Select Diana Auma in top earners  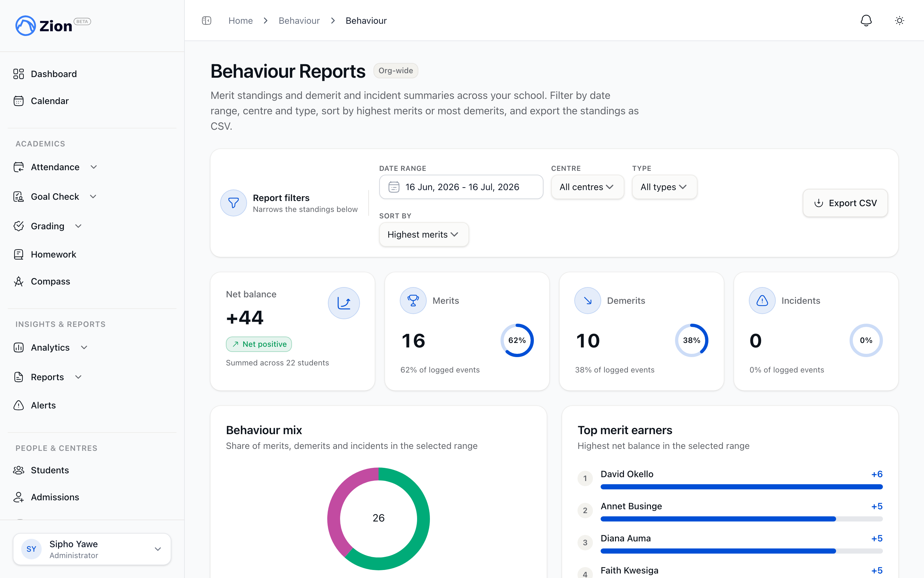coord(625,538)
